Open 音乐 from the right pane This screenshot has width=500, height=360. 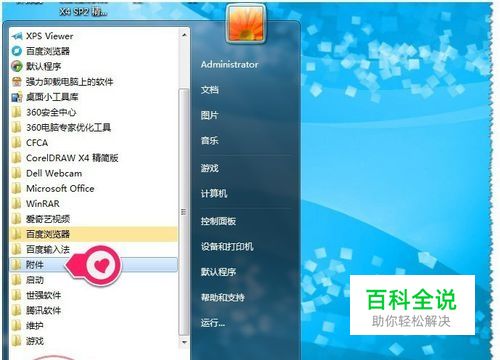pyautogui.click(x=210, y=140)
